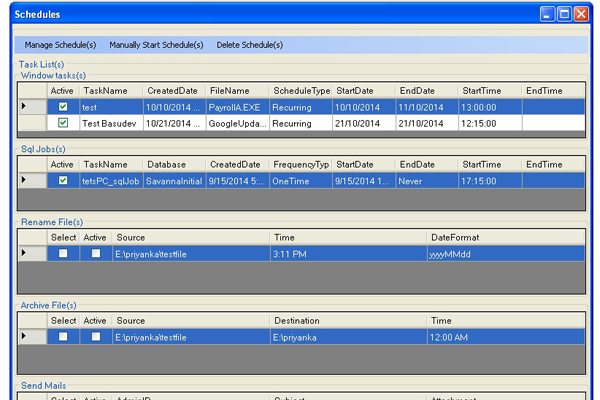Sort Window tasks by TaskName column
This screenshot has height=400, width=600.
[111, 91]
